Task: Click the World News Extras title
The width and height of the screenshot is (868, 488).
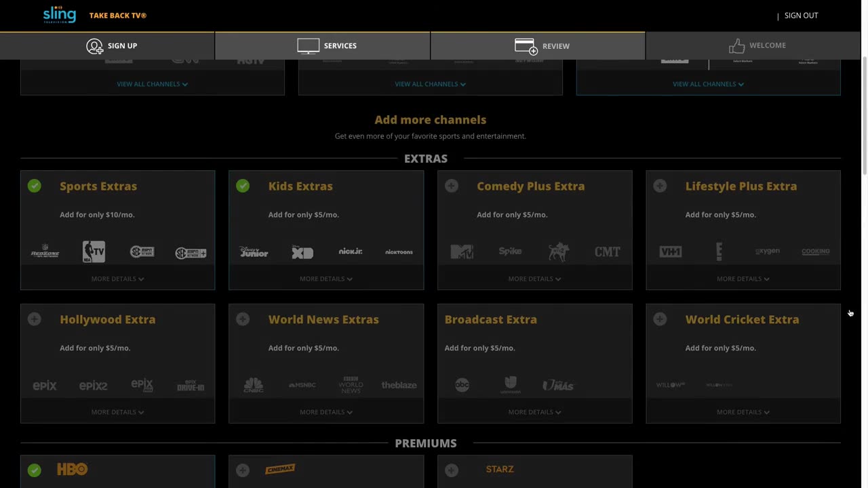Action: coord(323,319)
